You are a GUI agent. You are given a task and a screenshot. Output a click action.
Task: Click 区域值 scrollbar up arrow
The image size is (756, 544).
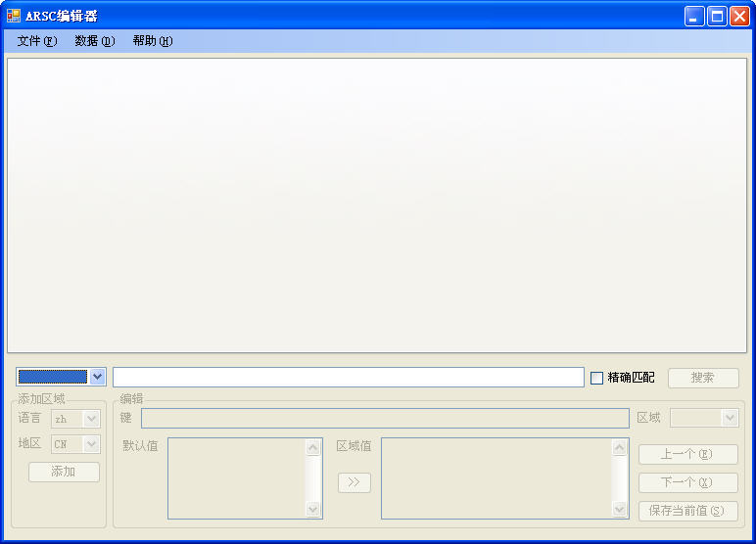620,448
